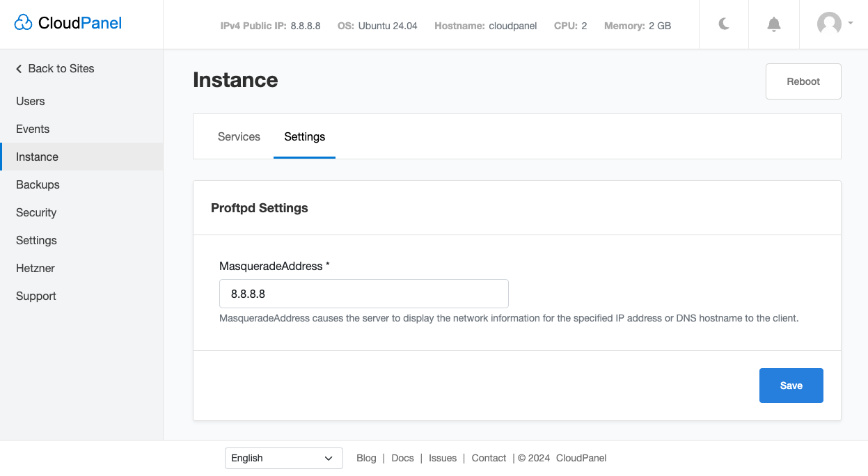Open the Support sidebar item
The height and width of the screenshot is (476, 868).
pos(36,296)
